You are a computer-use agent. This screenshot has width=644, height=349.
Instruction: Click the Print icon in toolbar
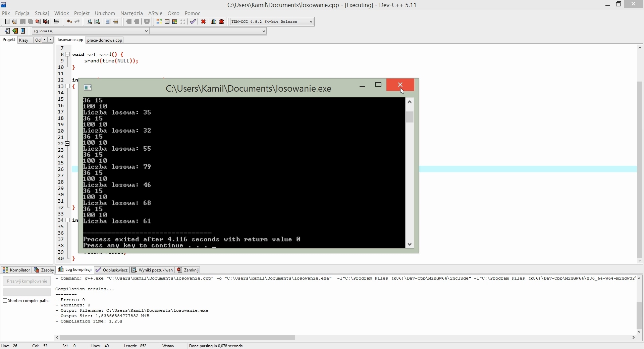[x=56, y=21]
